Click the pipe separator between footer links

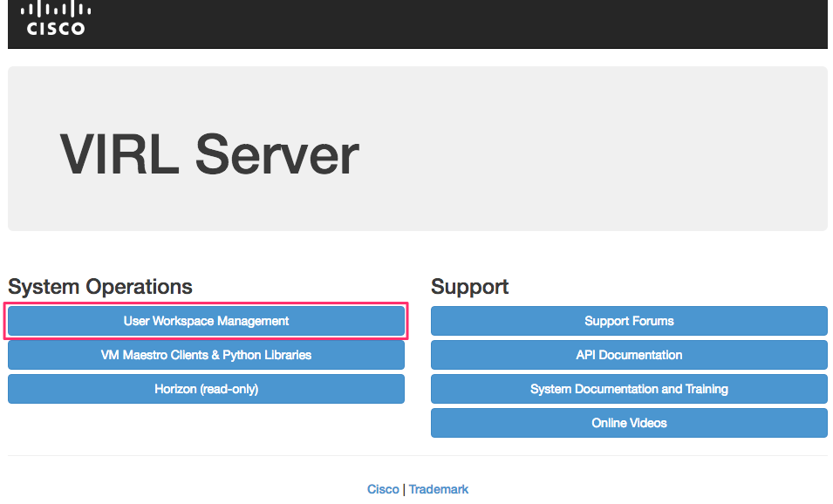404,489
